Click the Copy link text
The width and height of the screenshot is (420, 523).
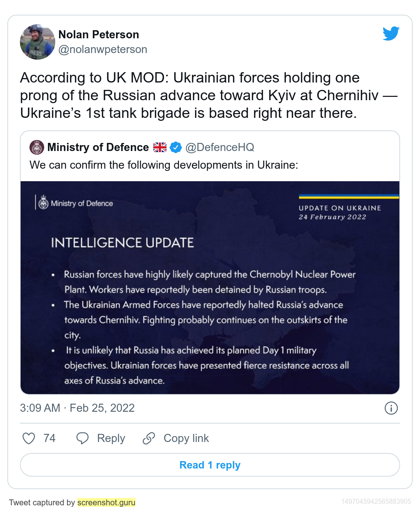(x=186, y=438)
